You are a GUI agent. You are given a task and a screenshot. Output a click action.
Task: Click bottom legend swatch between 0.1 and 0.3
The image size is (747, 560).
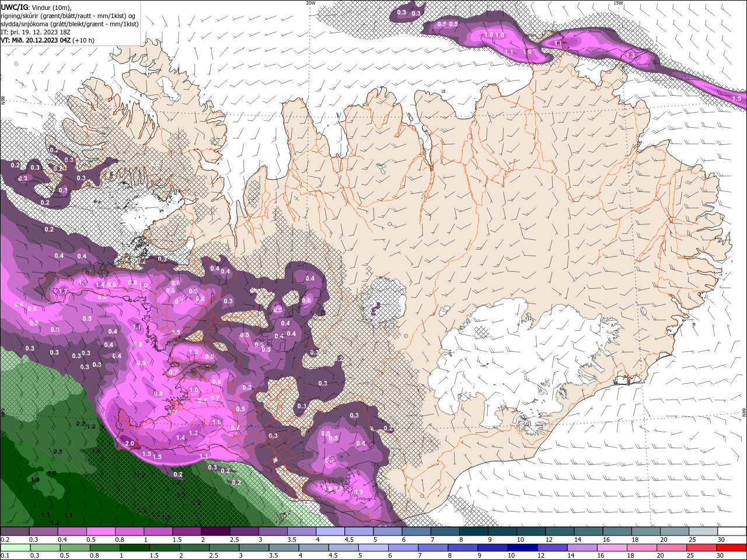point(15,548)
